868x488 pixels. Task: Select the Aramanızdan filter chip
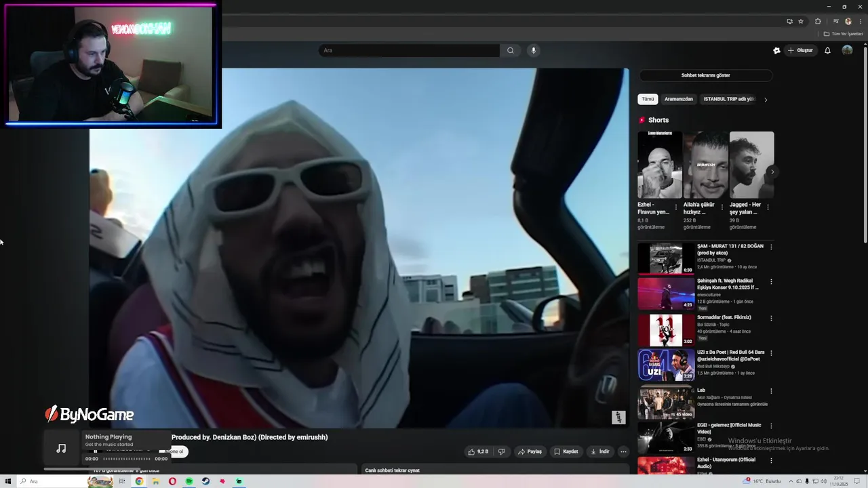point(678,99)
